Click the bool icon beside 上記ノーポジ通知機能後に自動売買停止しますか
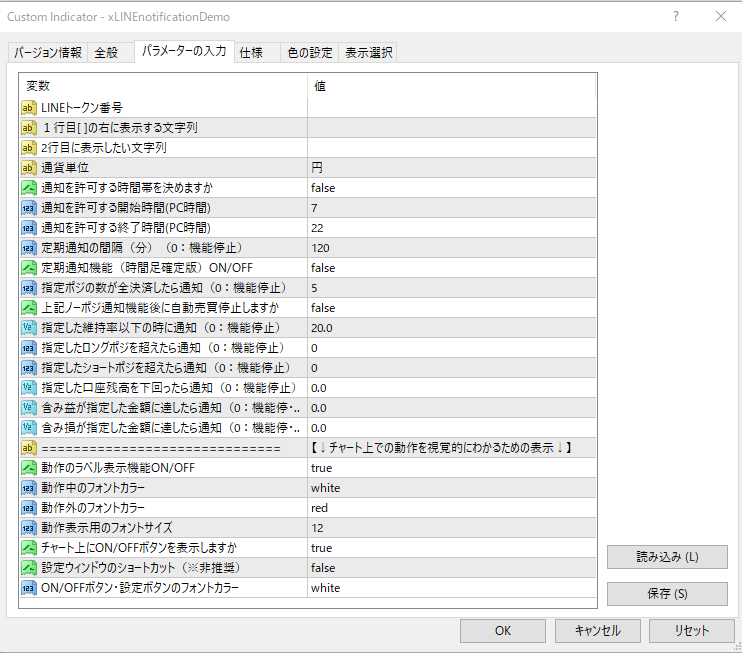The width and height of the screenshot is (742, 653). pos(28,308)
